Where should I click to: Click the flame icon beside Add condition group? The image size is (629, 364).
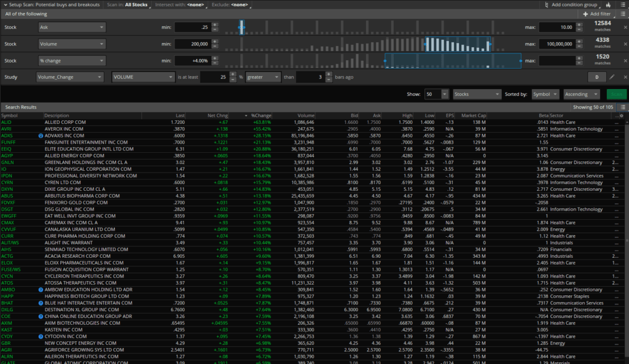pyautogui.click(x=609, y=5)
